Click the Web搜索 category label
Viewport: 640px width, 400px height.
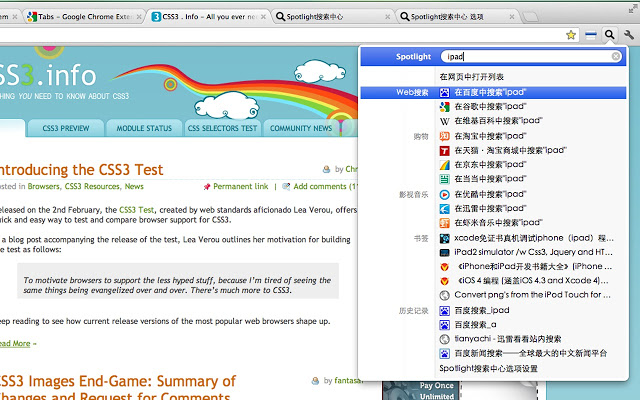(x=412, y=93)
